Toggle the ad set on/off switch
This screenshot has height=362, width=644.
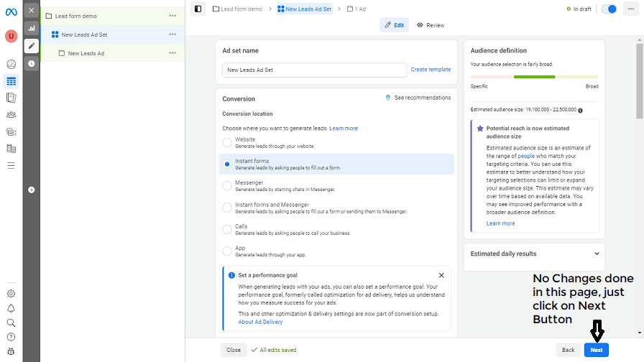coord(609,9)
